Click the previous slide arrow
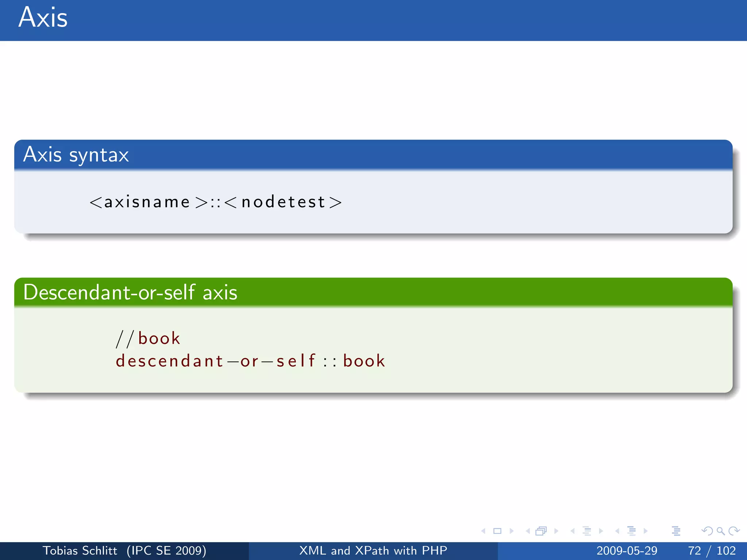The width and height of the screenshot is (747, 560). tap(483, 531)
